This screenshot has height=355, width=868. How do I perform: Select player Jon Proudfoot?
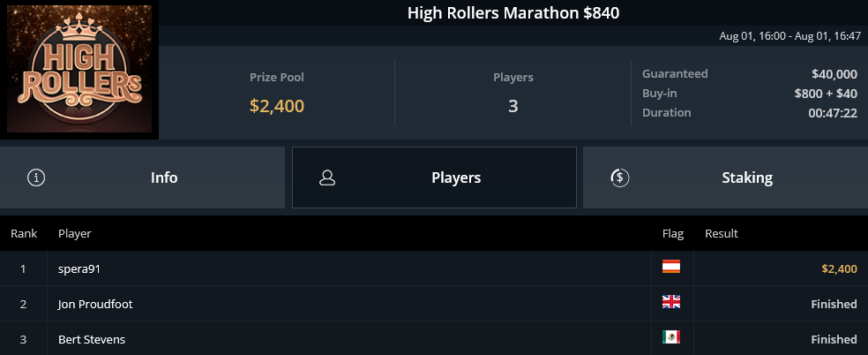coord(95,304)
